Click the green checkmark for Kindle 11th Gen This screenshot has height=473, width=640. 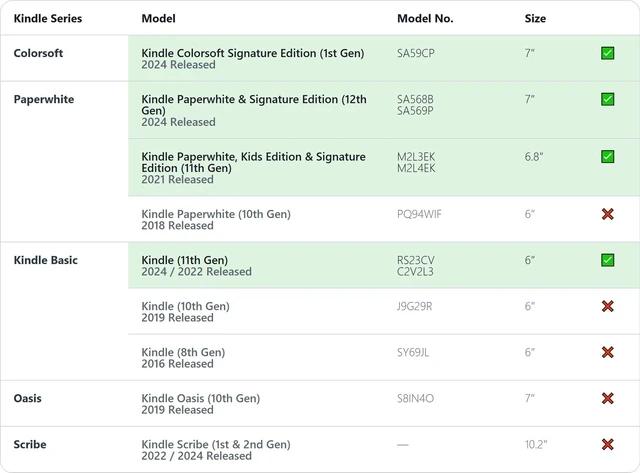click(x=607, y=260)
